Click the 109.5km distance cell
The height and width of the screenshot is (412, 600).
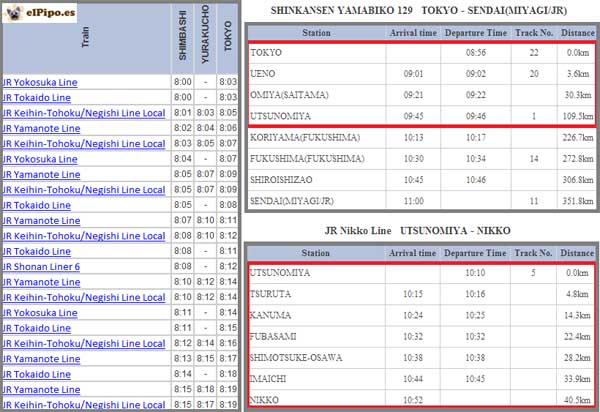click(578, 116)
